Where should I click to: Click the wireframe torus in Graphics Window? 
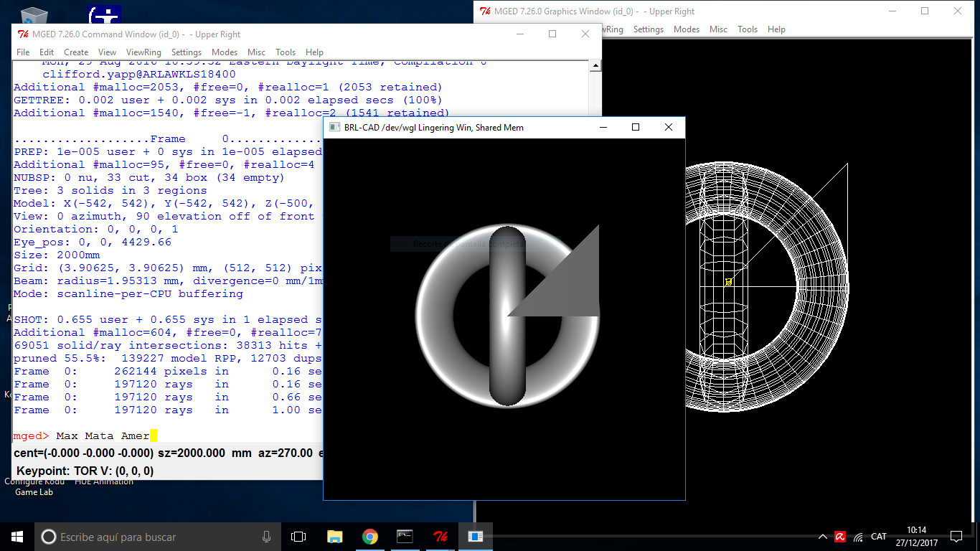coord(768,287)
